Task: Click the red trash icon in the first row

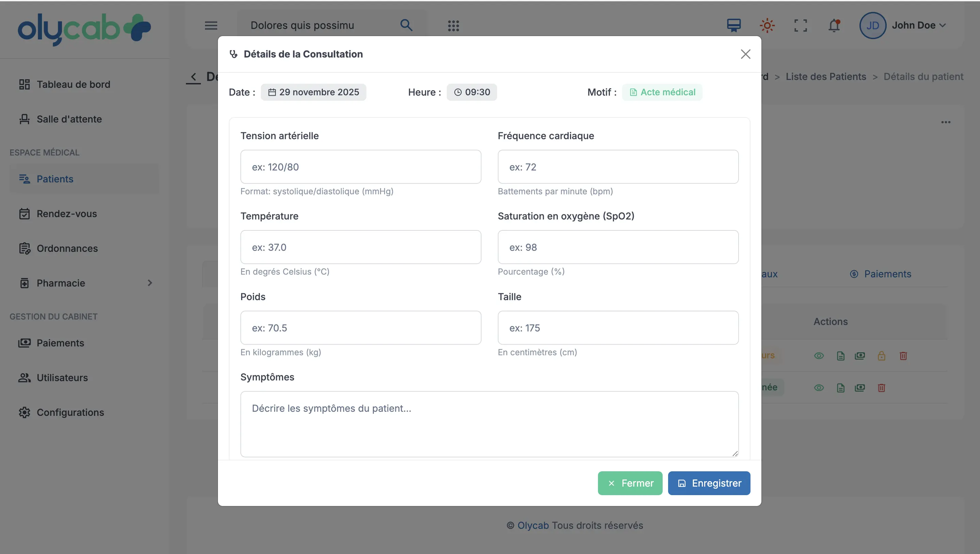Action: click(x=903, y=356)
